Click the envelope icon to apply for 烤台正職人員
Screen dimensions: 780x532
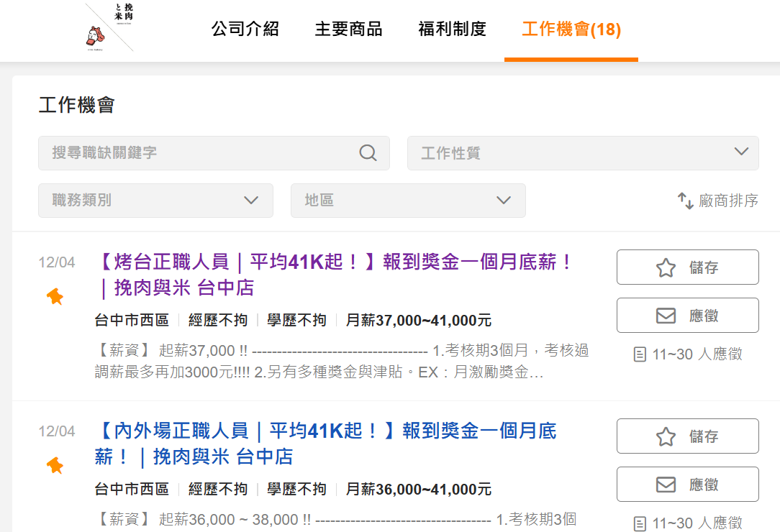[x=666, y=316]
